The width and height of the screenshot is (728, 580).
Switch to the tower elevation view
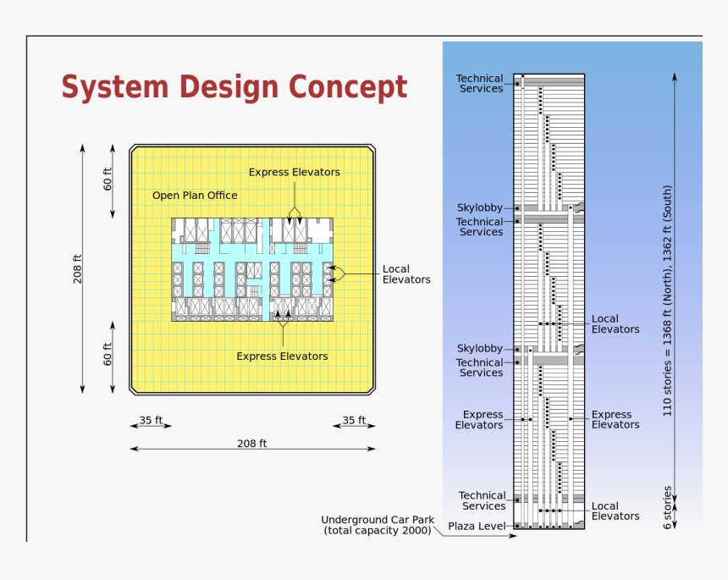tap(549, 296)
